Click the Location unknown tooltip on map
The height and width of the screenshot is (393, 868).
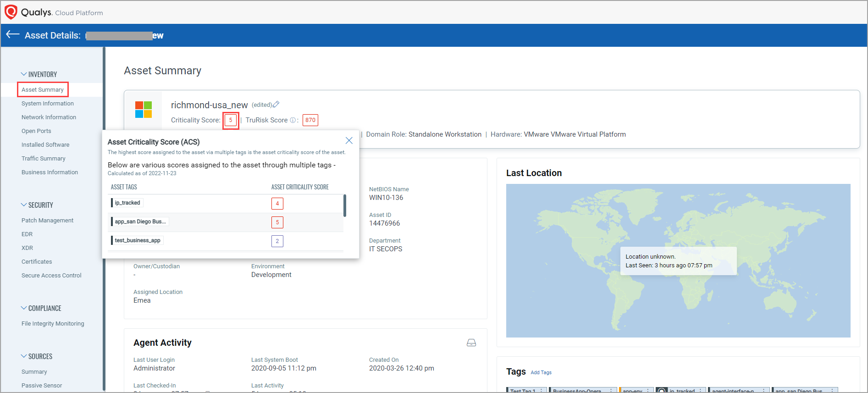coord(679,261)
